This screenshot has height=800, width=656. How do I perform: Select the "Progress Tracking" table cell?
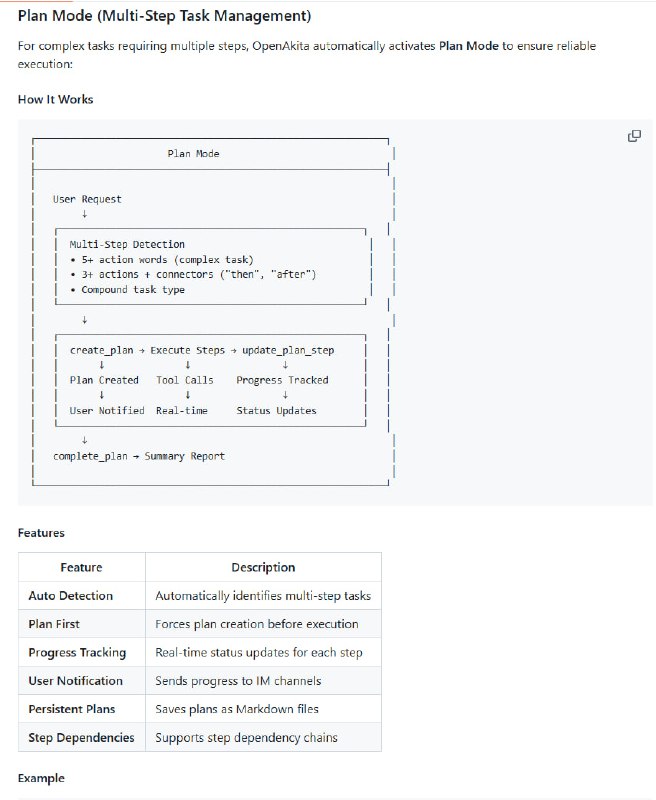[x=77, y=652]
